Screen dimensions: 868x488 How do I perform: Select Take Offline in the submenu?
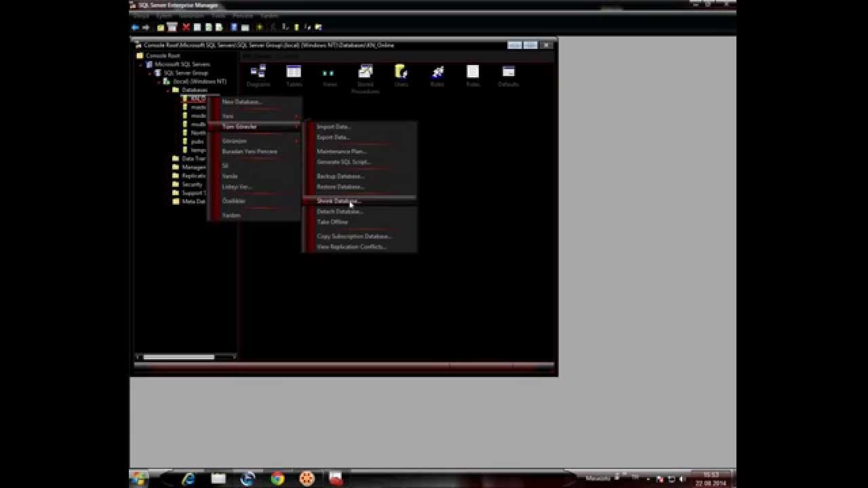click(359, 222)
